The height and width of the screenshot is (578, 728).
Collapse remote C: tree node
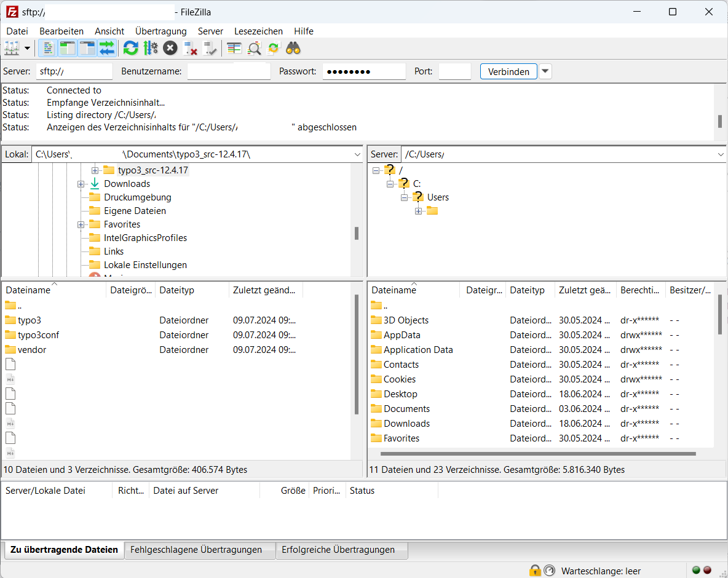pyautogui.click(x=390, y=184)
